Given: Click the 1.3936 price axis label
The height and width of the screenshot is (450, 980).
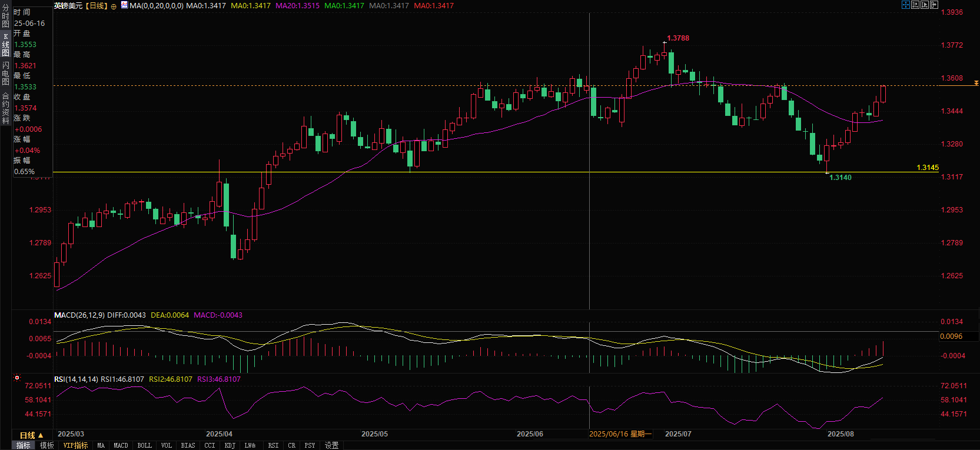Looking at the screenshot, I should [x=952, y=12].
